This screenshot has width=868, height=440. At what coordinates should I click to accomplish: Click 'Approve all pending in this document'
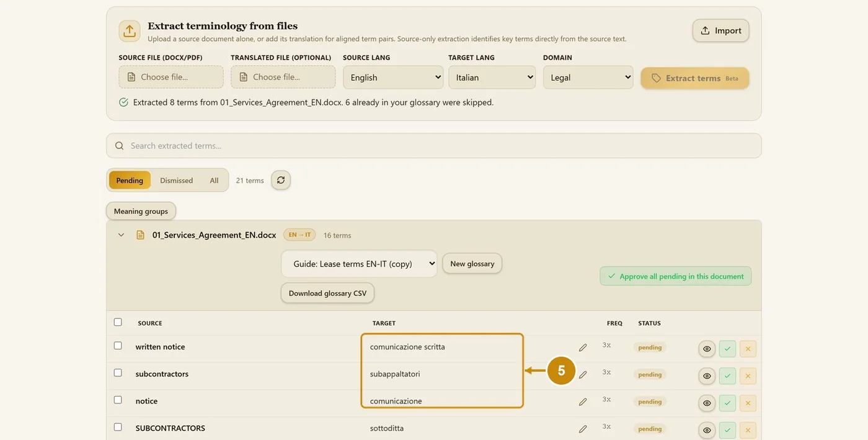coord(676,276)
